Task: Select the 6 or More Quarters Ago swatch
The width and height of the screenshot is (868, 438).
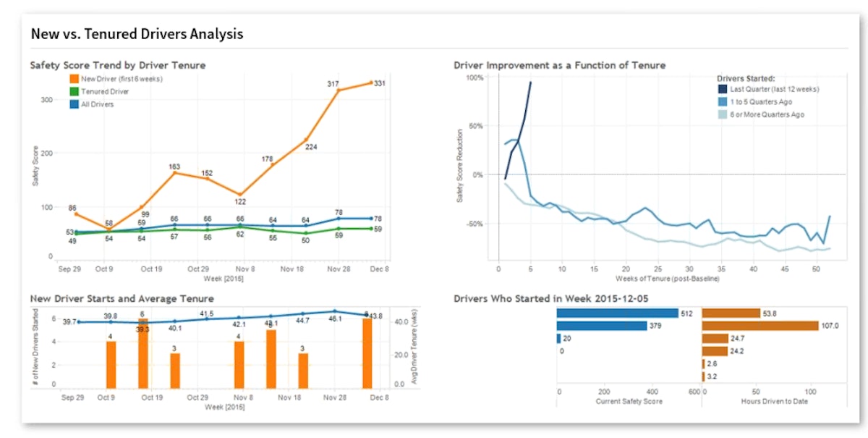Action: click(x=723, y=114)
